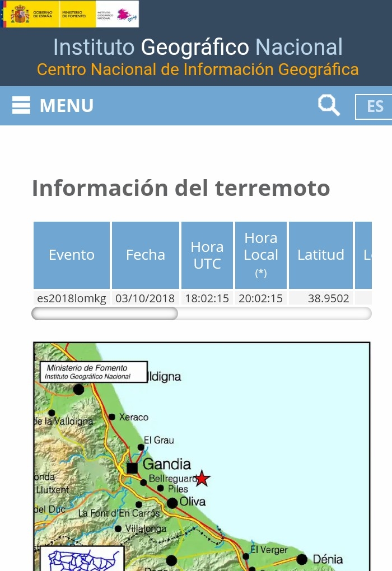392x571 pixels.
Task: Click the Bellreguard marker on map
Action: [143, 483]
